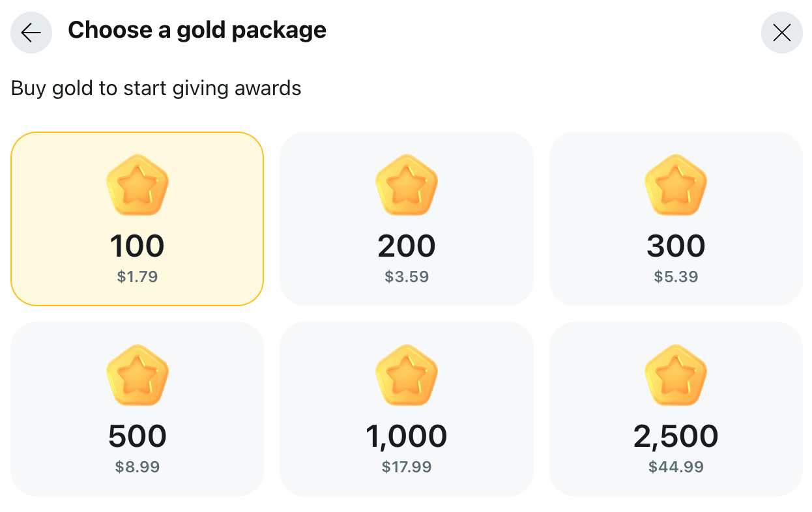The height and width of the screenshot is (512, 812).
Task: Click the $1.79 price label
Action: click(x=138, y=276)
